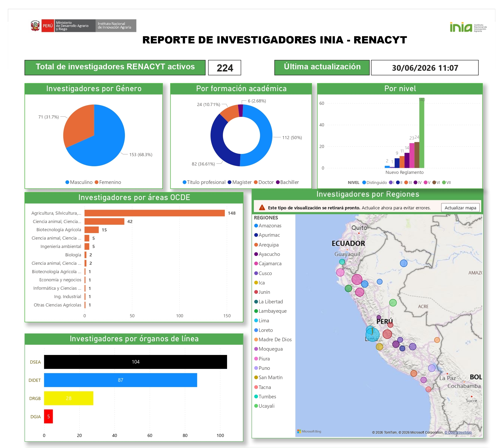Click the Bachiller legend entry
Viewport: 503px width, 448px height.
287,182
